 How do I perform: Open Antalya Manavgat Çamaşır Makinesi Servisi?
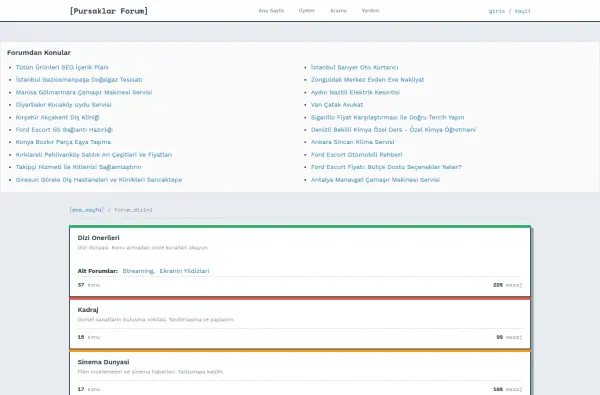tap(375, 180)
